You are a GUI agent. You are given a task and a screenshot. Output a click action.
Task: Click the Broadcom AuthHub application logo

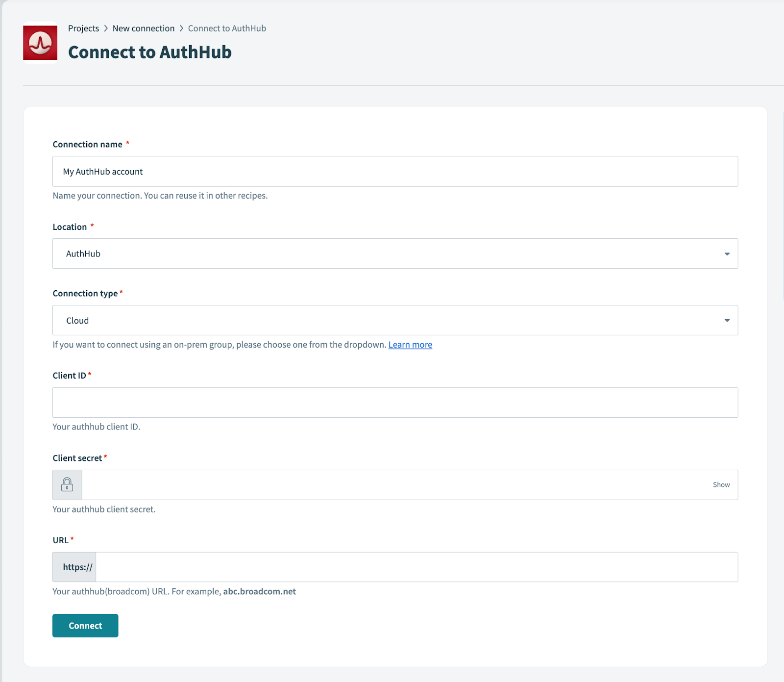(40, 44)
